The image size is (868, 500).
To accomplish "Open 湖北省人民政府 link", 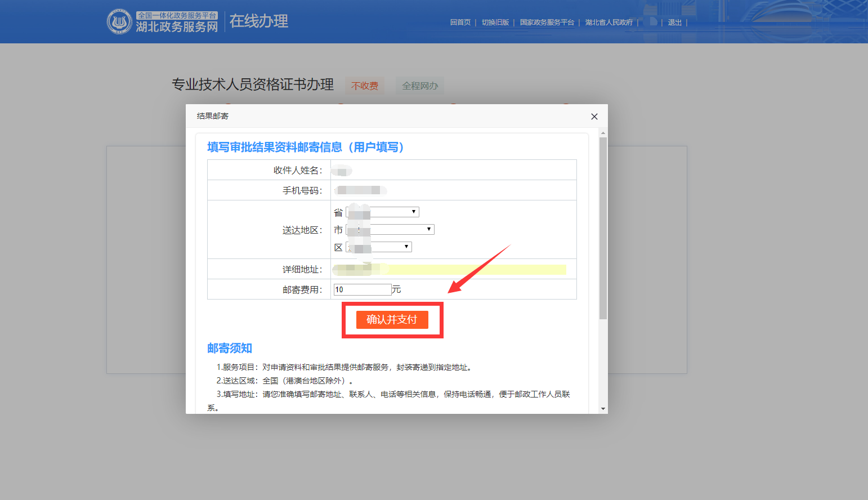I will pos(609,23).
